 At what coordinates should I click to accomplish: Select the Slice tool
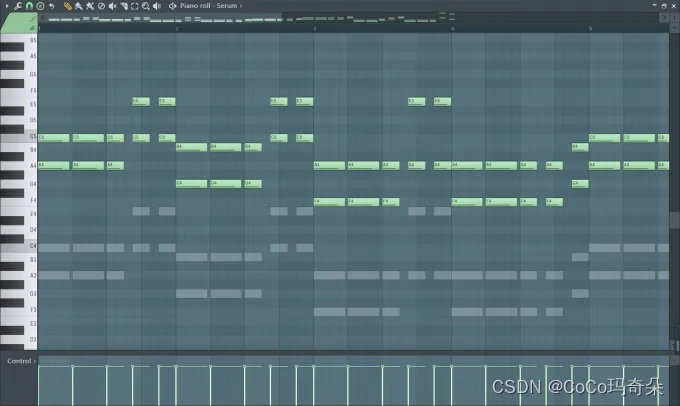pyautogui.click(x=124, y=6)
